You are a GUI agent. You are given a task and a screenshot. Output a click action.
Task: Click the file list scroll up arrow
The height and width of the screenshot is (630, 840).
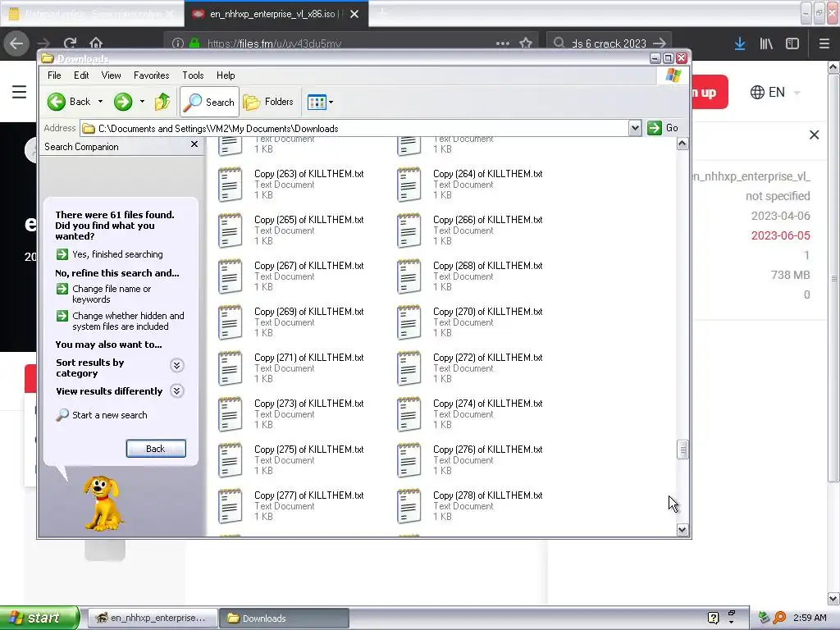(682, 144)
